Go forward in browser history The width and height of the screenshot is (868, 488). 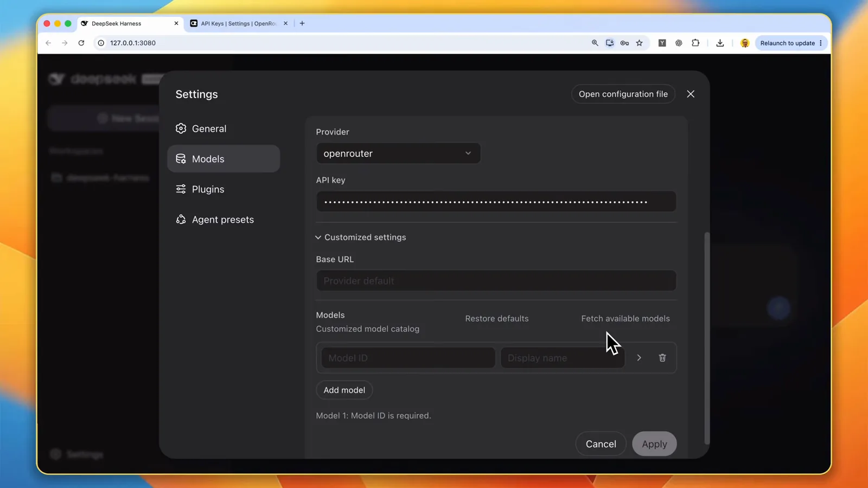click(65, 43)
